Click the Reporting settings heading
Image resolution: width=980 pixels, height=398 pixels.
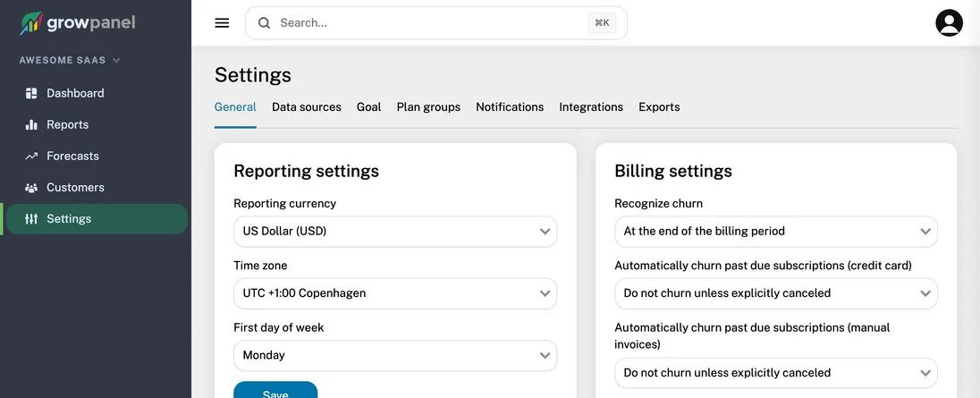pos(306,171)
